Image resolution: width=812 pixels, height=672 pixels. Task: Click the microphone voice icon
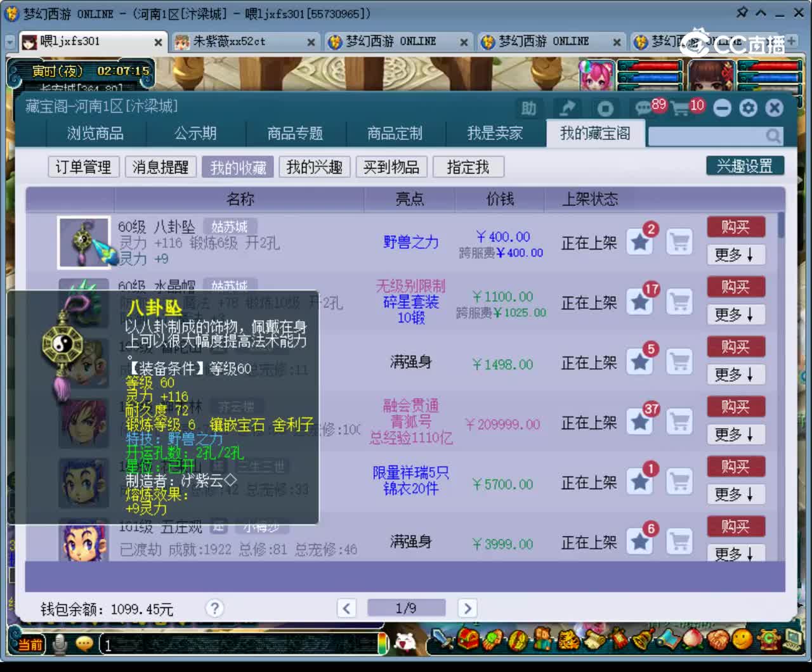(60, 645)
